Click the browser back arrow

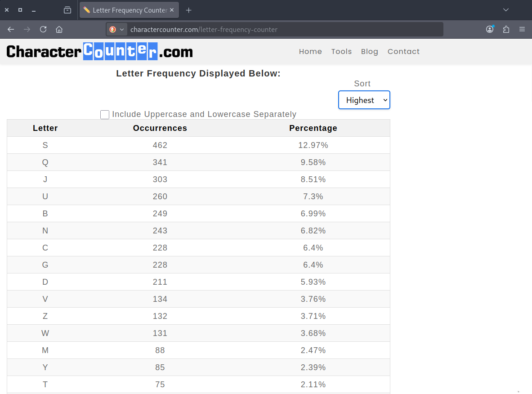coord(11,29)
